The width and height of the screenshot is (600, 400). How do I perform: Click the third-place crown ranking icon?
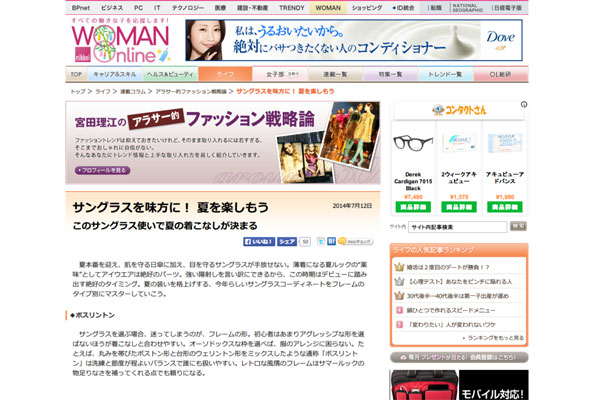click(x=399, y=296)
